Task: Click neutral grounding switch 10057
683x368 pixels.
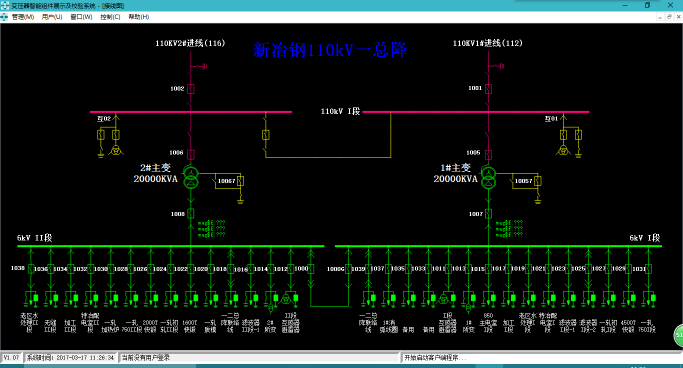Action: pos(538,181)
